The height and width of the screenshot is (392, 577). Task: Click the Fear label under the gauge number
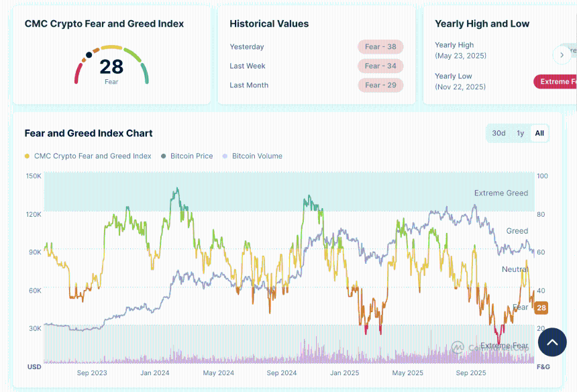(x=111, y=82)
